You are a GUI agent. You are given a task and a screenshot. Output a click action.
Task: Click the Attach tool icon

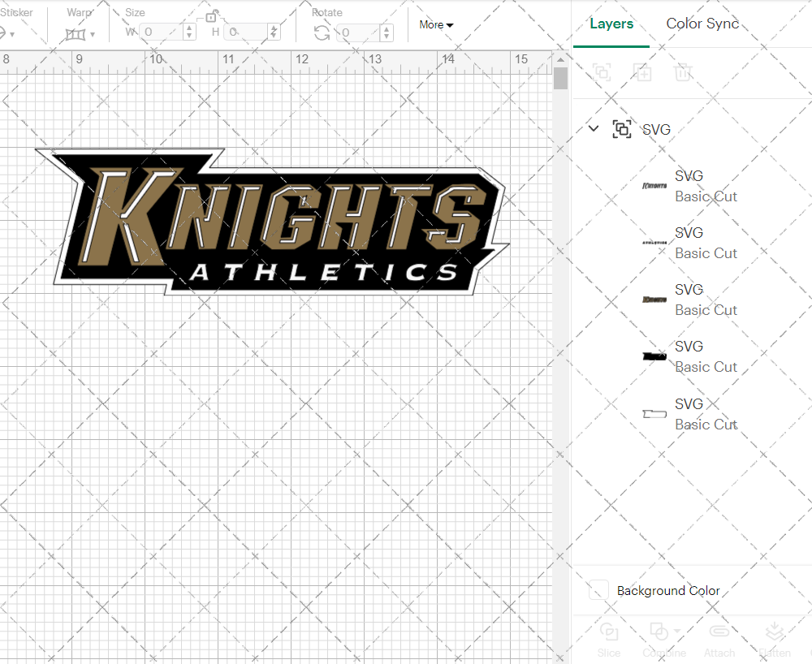pos(719,632)
